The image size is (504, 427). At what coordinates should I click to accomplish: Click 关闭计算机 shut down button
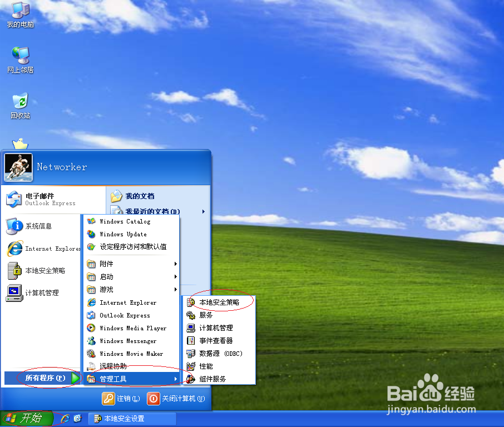(176, 399)
